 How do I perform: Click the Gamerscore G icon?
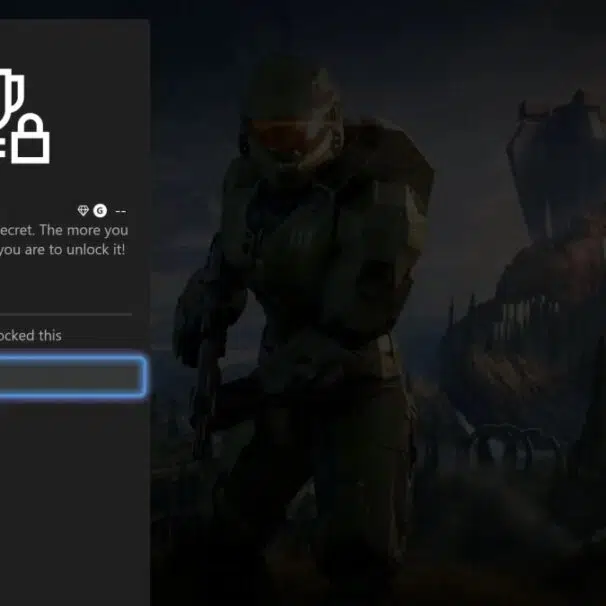(100, 211)
